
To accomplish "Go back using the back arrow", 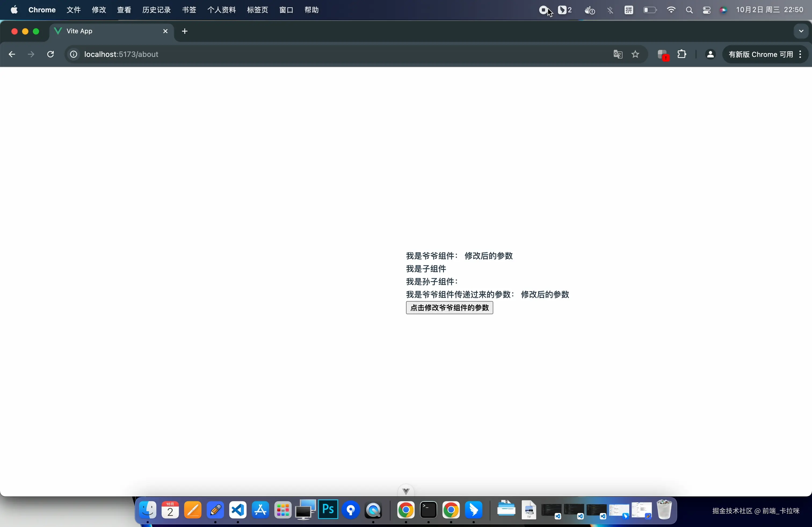I will point(12,54).
